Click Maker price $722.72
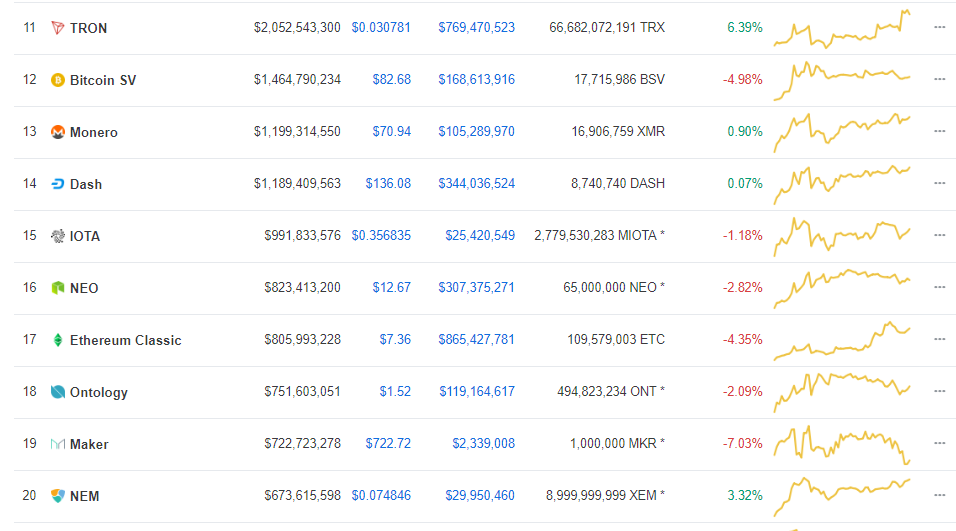Image resolution: width=956 pixels, height=531 pixels. pos(388,443)
